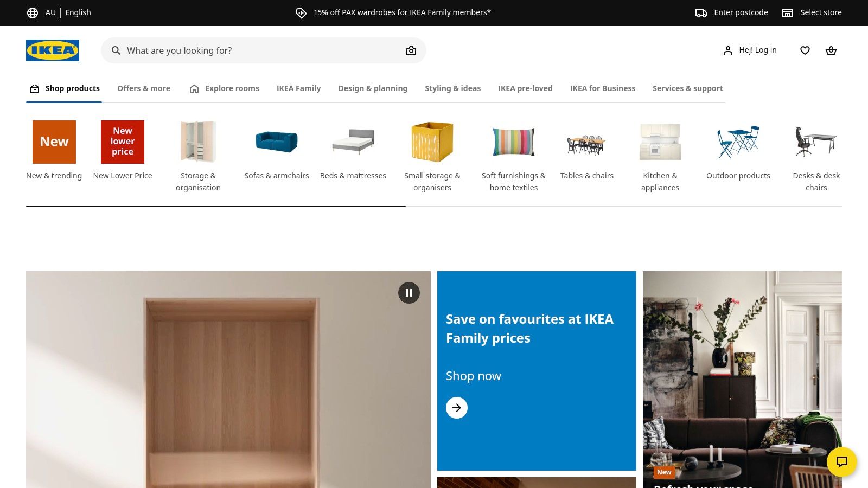
Task: Click the AU country selector
Action: tap(50, 12)
